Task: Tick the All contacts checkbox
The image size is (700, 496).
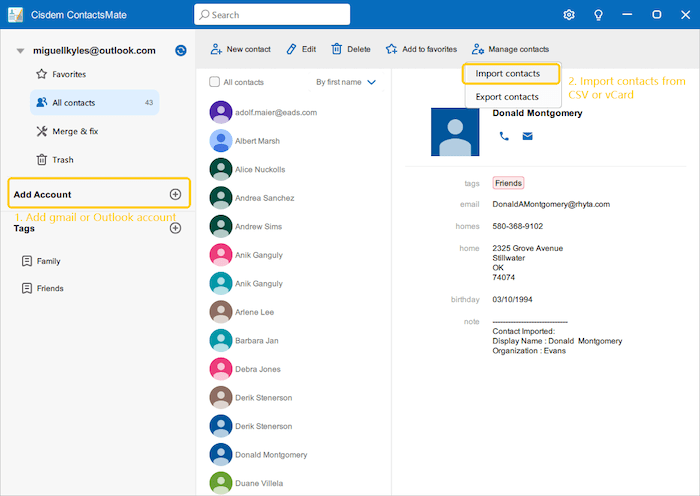Action: pyautogui.click(x=214, y=82)
